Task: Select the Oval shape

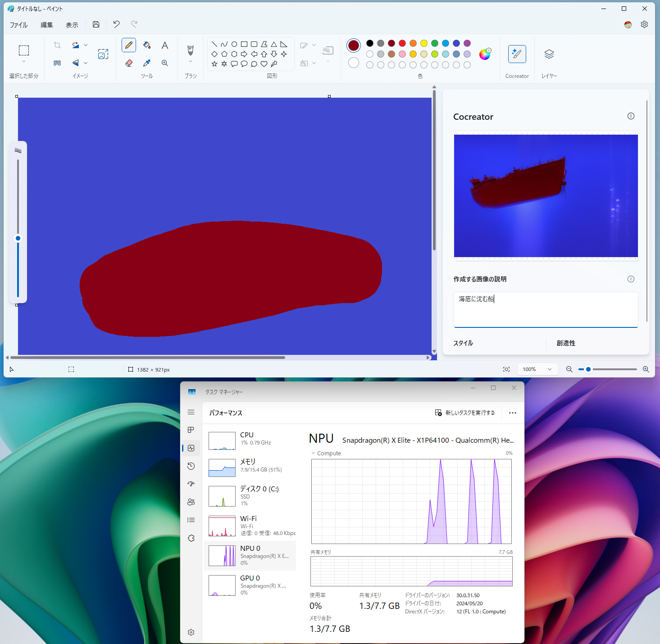Action: [x=234, y=44]
